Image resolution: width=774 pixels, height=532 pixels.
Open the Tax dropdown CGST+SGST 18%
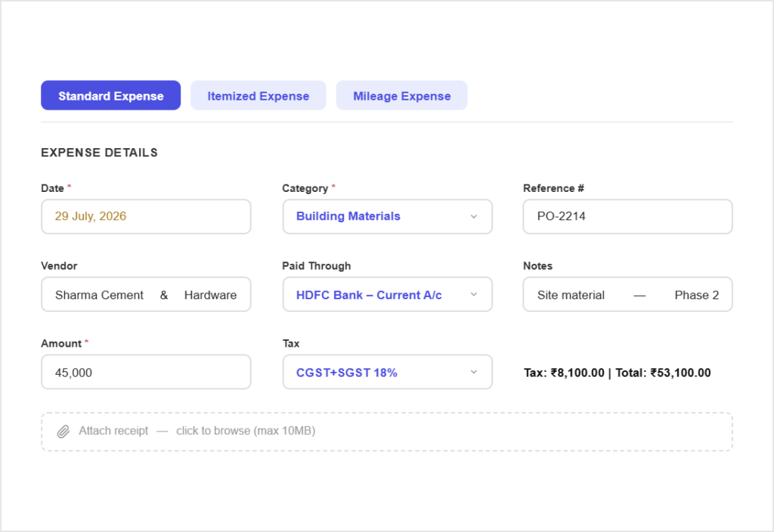click(x=388, y=372)
